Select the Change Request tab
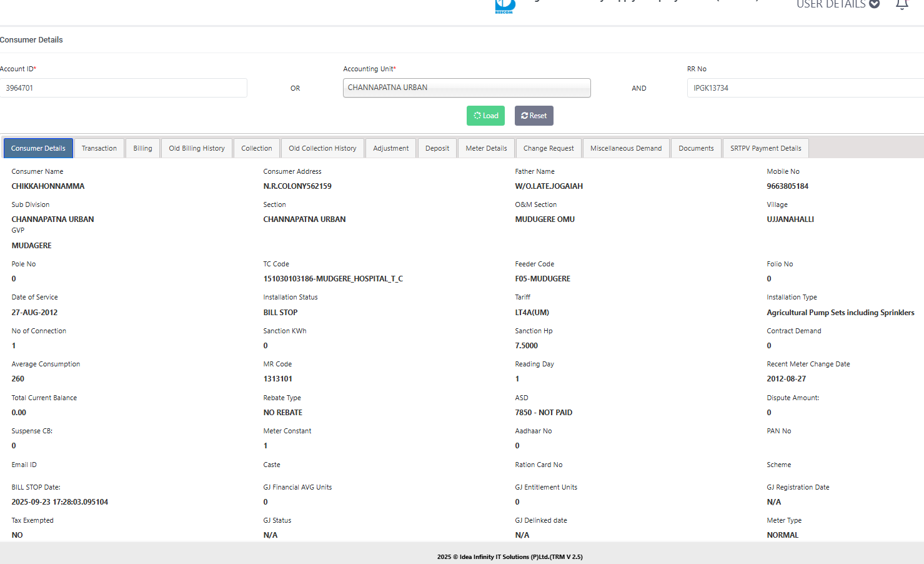The height and width of the screenshot is (564, 924). [549, 148]
